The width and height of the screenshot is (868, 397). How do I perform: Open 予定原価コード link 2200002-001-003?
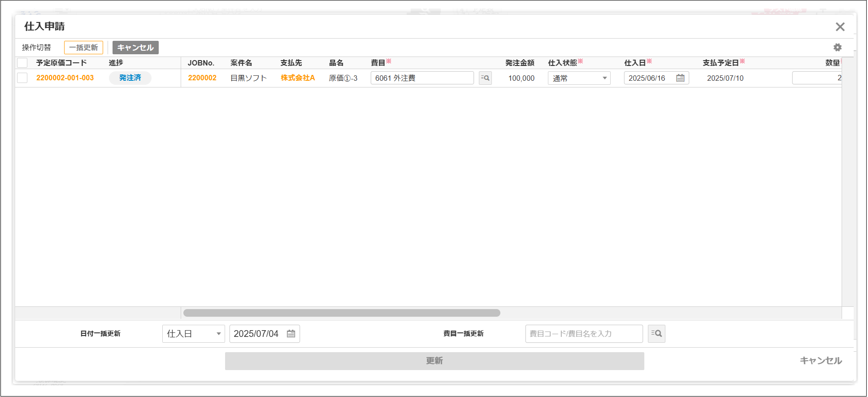click(x=65, y=78)
